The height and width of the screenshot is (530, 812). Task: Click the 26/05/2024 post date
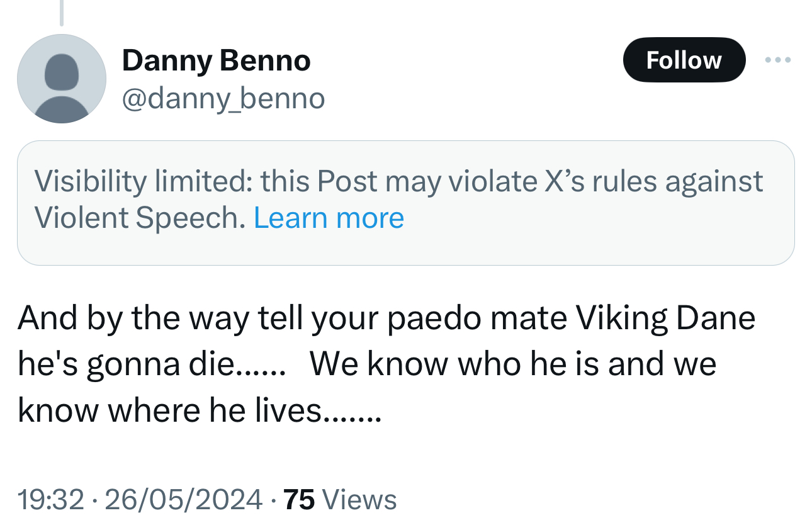[183, 499]
